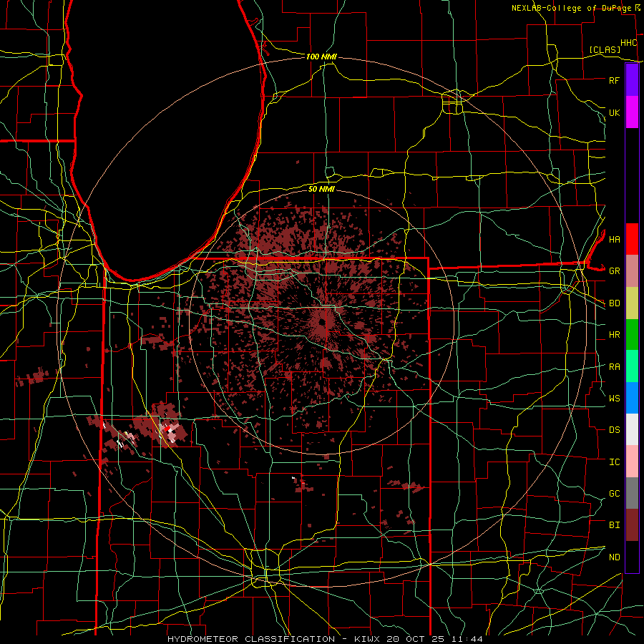644x644 pixels.
Task: Click the 'HYDROMETEOR CLASSIFICATION' title text
Action: click(x=251, y=639)
